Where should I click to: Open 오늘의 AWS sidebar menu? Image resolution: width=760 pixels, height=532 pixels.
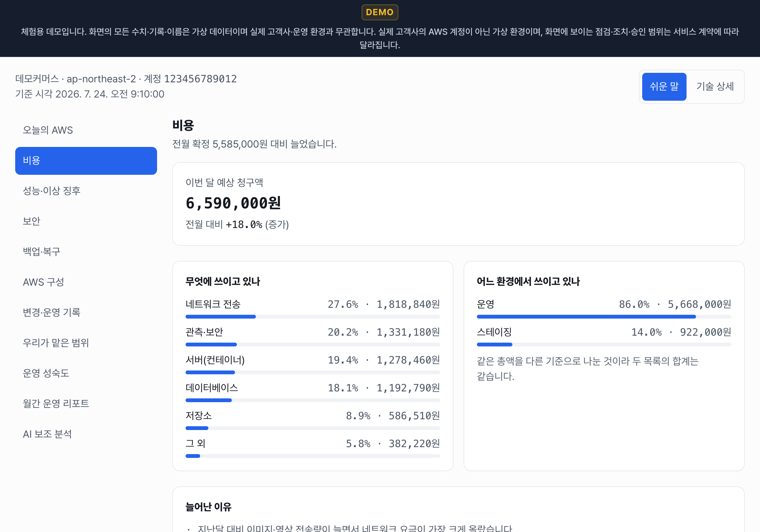click(x=86, y=130)
